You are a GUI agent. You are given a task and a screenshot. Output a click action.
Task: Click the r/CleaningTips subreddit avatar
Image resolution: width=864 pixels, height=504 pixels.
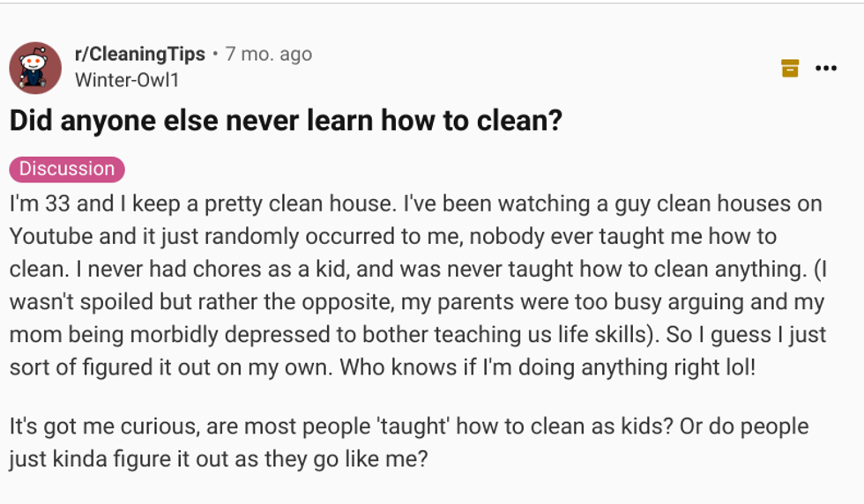click(35, 68)
